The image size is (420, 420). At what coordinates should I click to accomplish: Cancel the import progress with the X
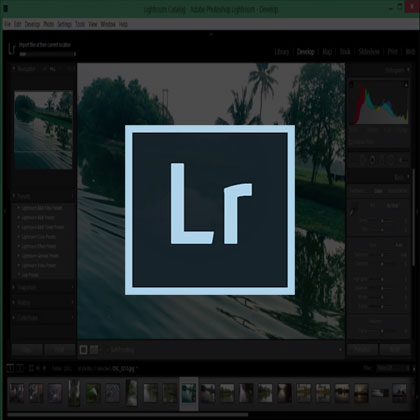tap(75, 54)
